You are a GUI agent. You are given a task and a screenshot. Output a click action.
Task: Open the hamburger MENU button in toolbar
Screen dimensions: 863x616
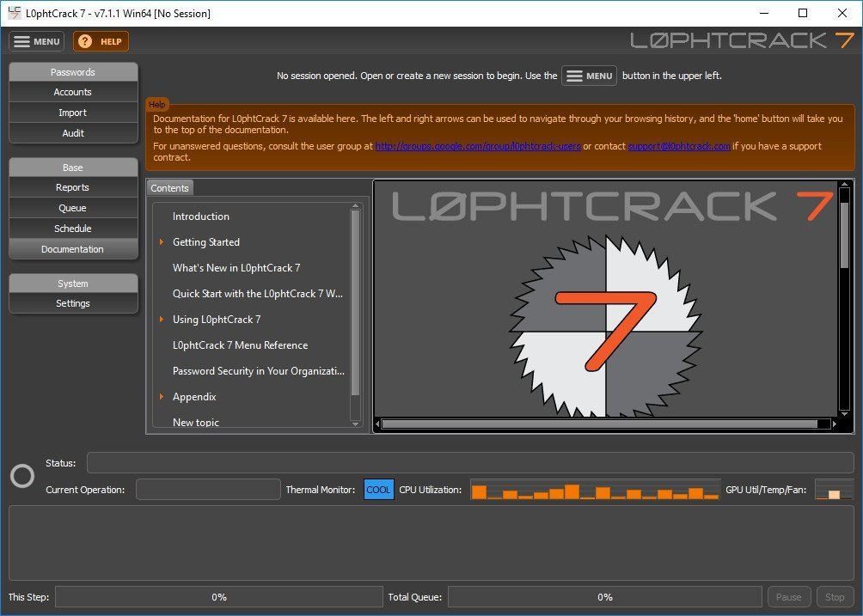(x=37, y=41)
